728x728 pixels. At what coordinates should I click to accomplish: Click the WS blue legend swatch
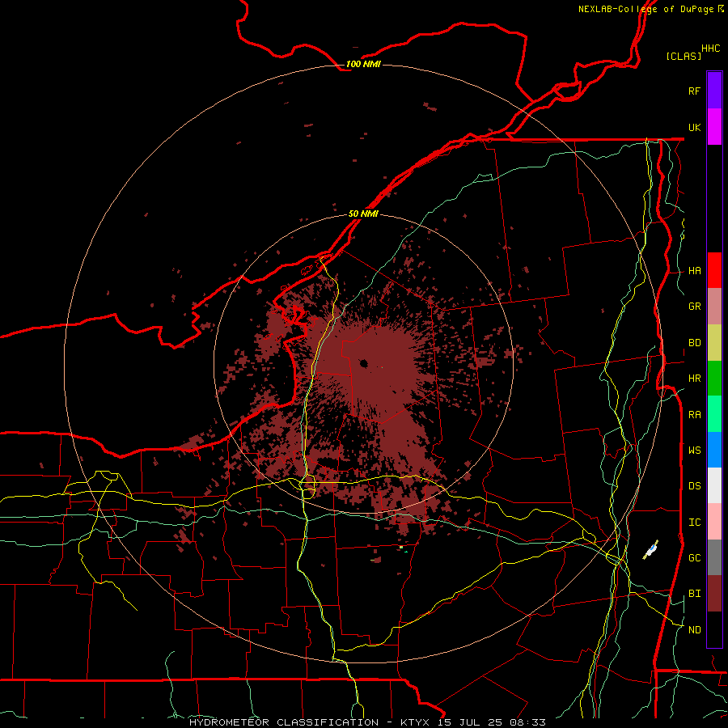click(714, 450)
